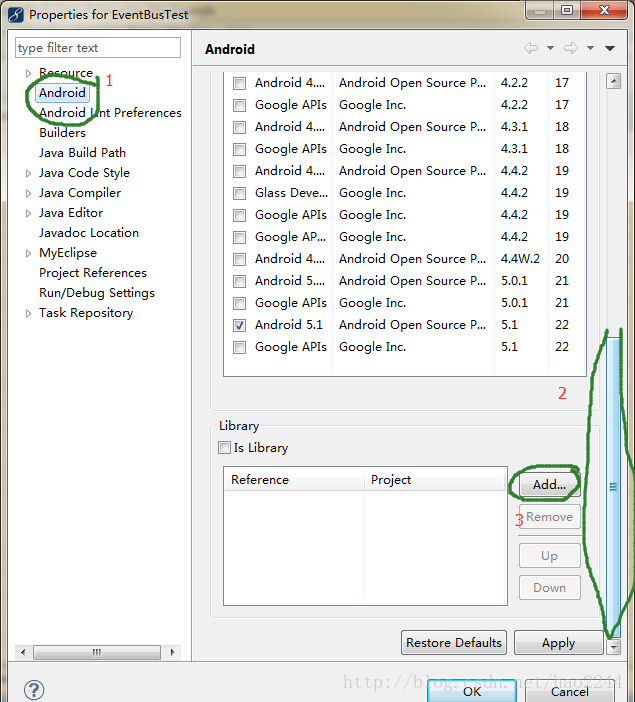
Task: Uncheck the Android 5.1 target checkbox
Action: [x=239, y=325]
